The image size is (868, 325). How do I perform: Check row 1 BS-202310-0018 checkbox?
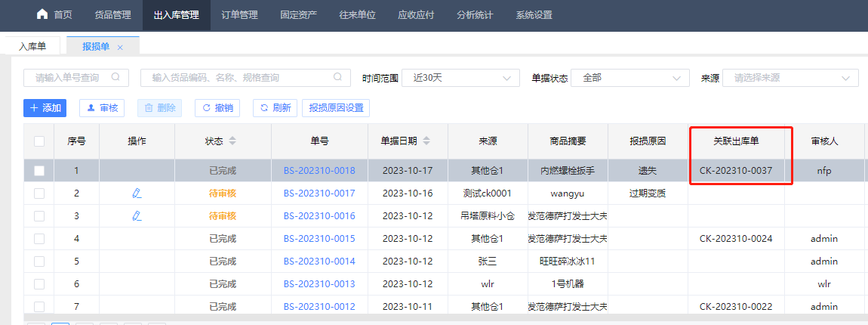pyautogui.click(x=39, y=171)
